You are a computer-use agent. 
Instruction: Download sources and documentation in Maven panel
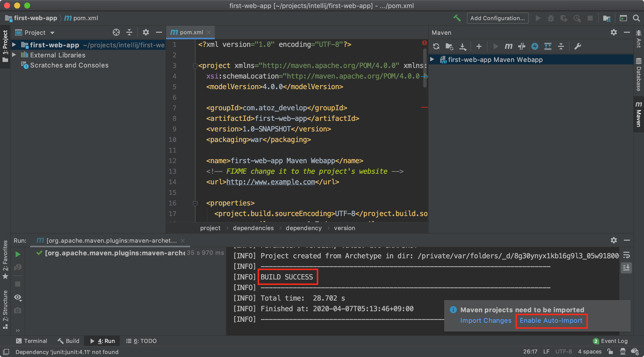pyautogui.click(x=463, y=46)
